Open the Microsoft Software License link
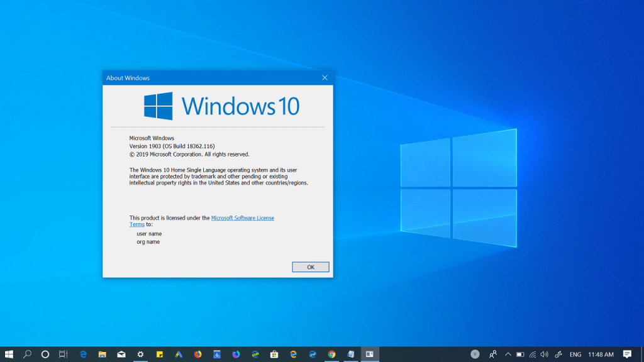This screenshot has height=362, width=644. 242,218
